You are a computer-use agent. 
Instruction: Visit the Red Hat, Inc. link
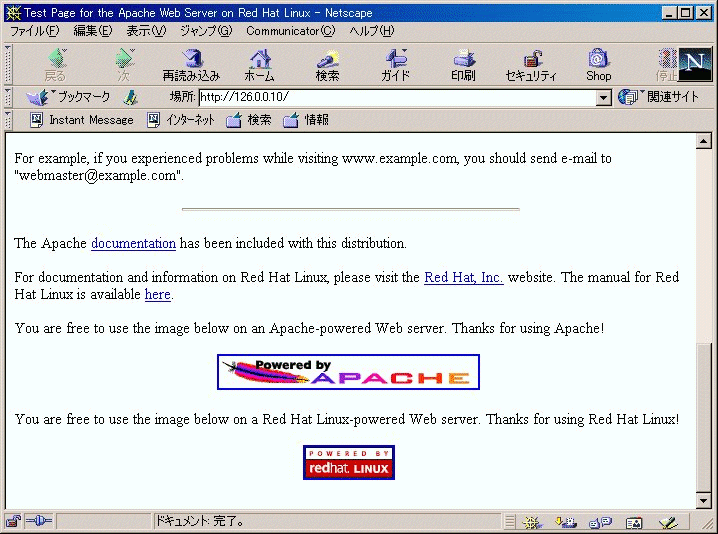point(463,277)
